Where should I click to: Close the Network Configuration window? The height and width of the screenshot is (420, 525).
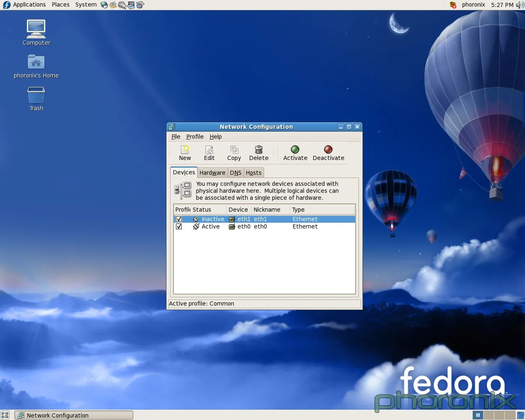(x=357, y=127)
